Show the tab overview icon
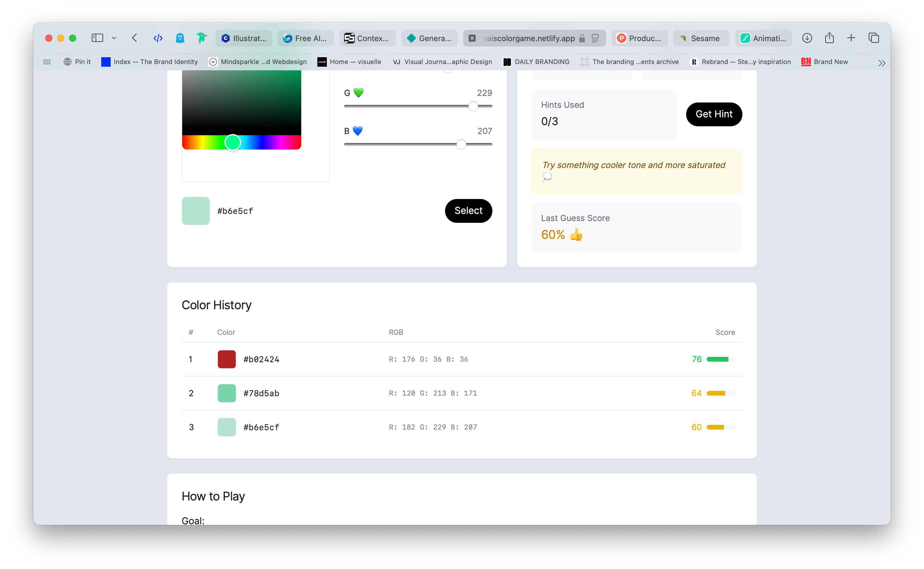Screen dimensions: 924x569 point(874,38)
